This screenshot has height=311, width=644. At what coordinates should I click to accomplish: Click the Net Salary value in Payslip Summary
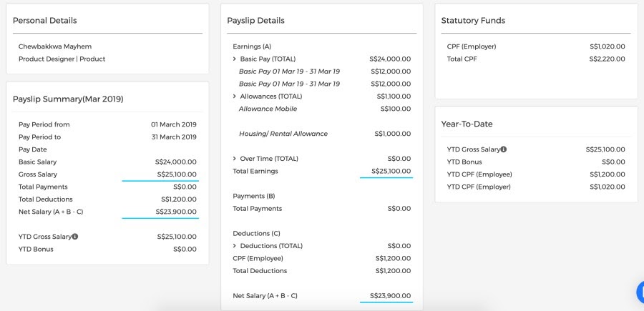(176, 212)
